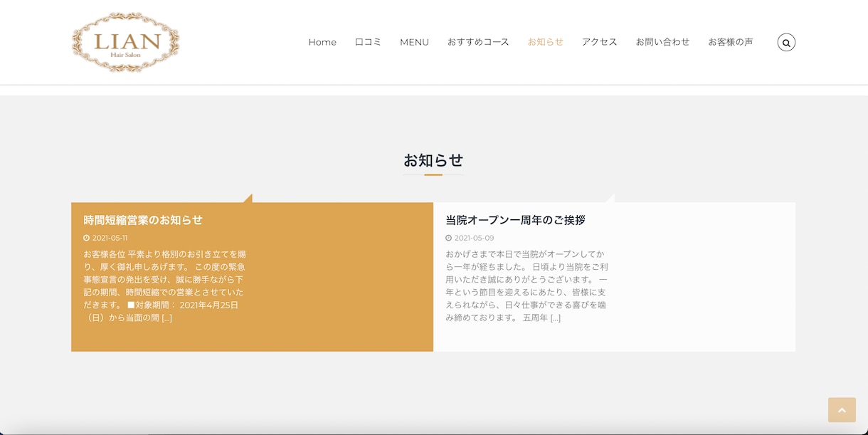Select おすすめコース in navigation

pyautogui.click(x=478, y=42)
